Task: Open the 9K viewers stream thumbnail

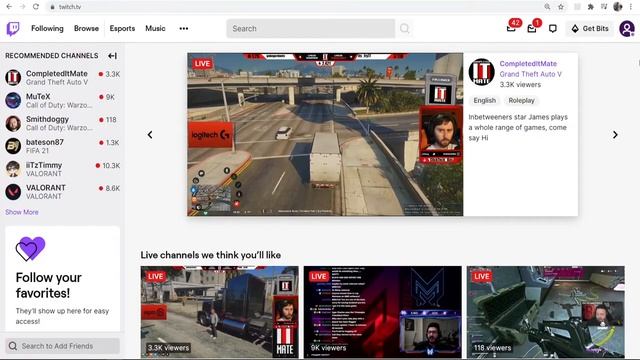Action: tap(382, 312)
